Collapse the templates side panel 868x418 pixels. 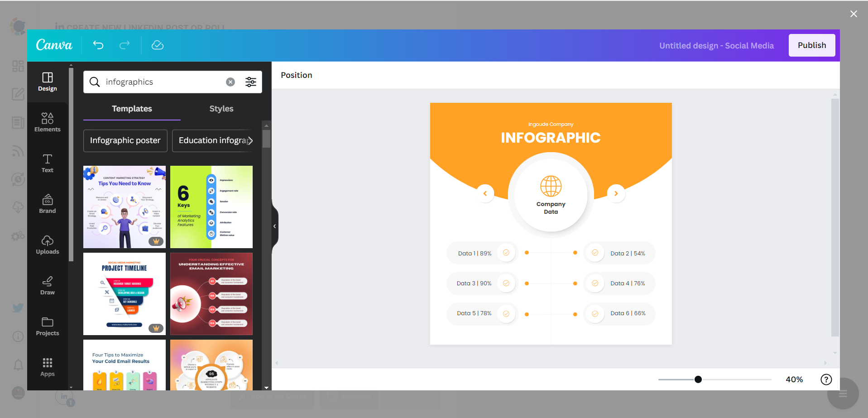(274, 226)
